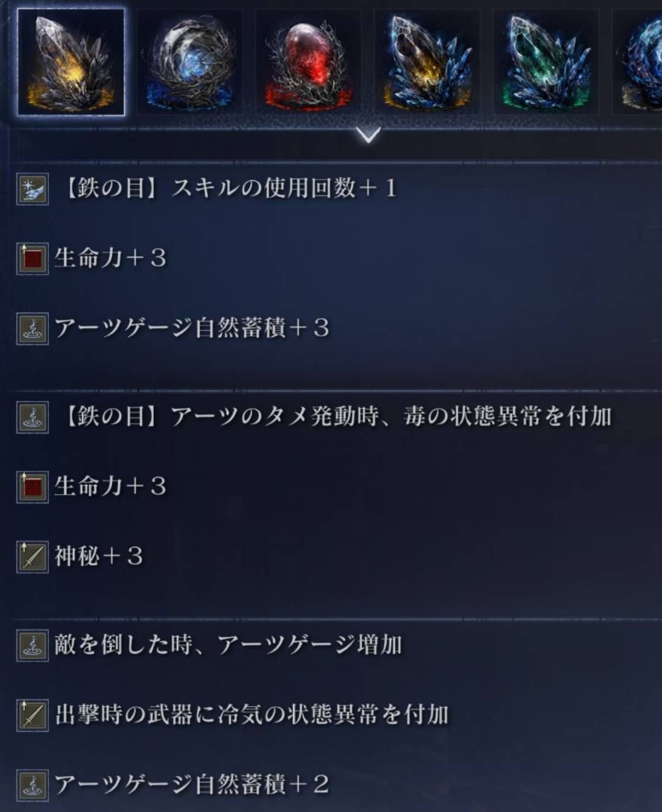The image size is (662, 812).
Task: Click the red vitality icon in second group
Action: (x=32, y=487)
